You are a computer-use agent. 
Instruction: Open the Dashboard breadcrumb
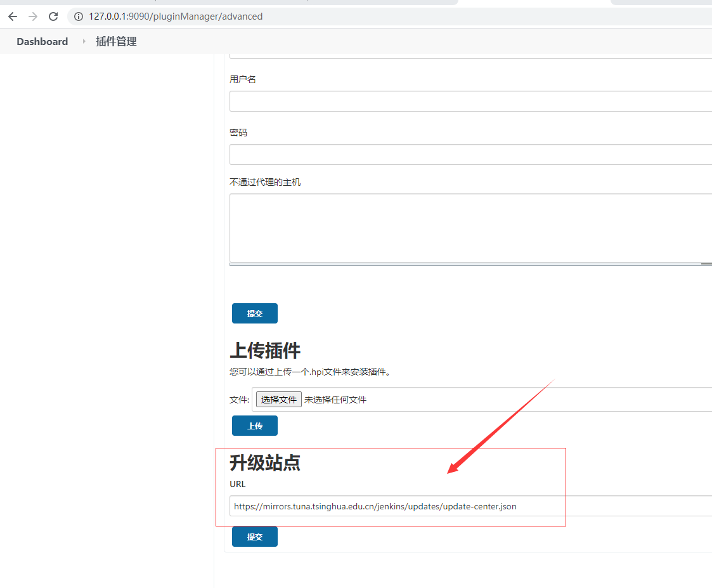coord(42,41)
